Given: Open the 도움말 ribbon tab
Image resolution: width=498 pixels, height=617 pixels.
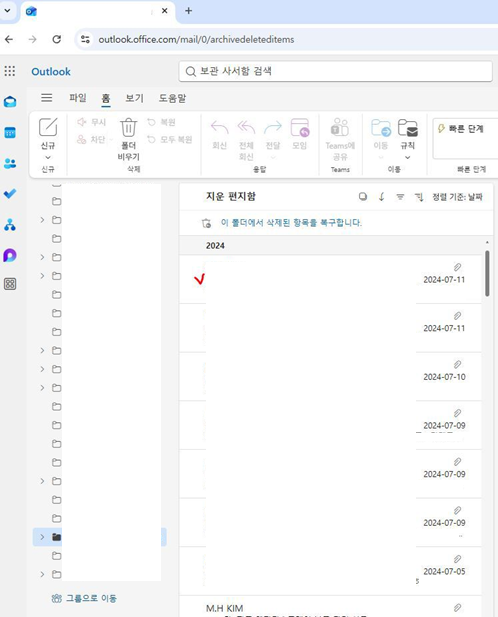Looking at the screenshot, I should tap(172, 98).
